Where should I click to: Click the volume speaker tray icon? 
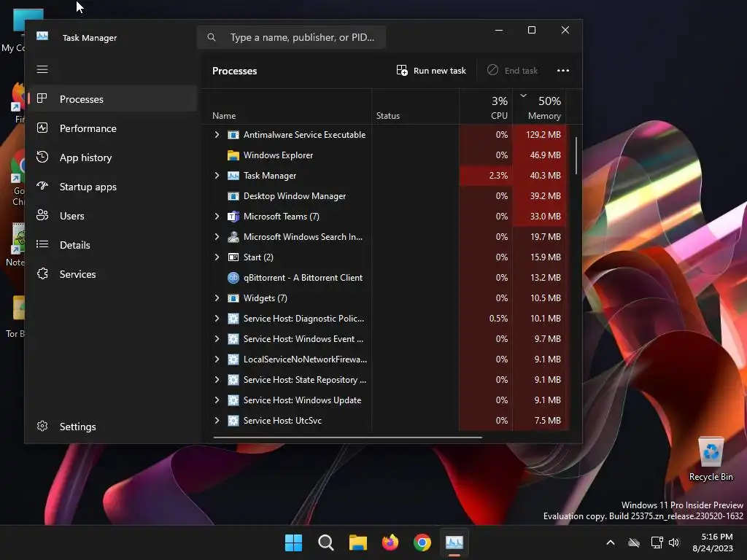click(x=673, y=542)
